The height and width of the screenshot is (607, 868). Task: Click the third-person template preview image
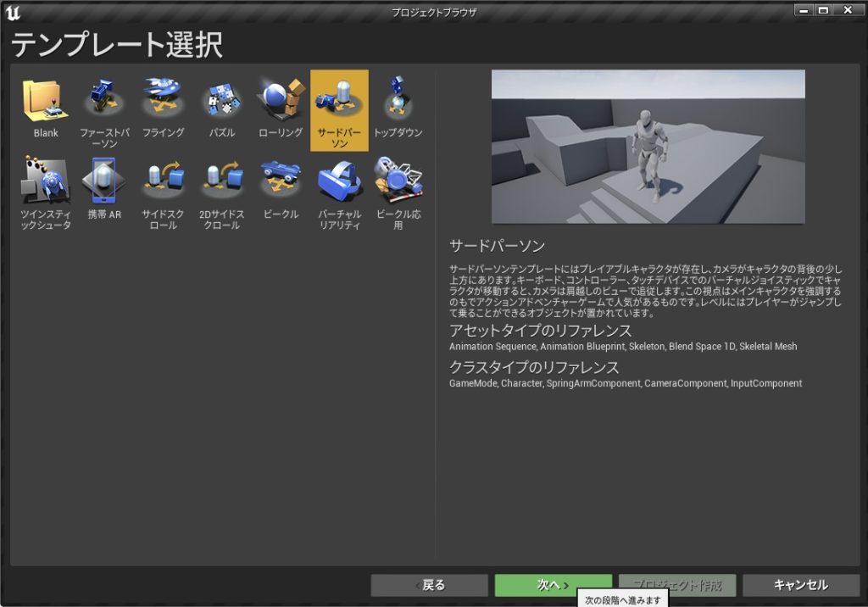(x=648, y=147)
